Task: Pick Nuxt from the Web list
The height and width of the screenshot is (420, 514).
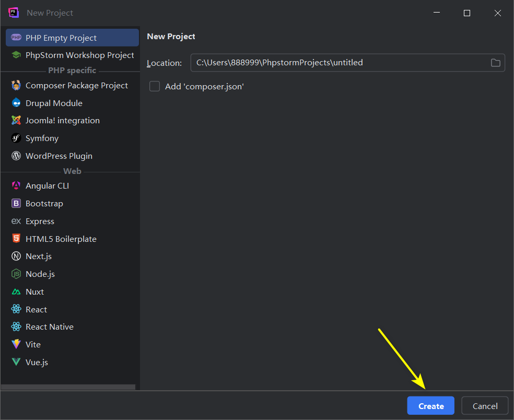Action: (72, 291)
